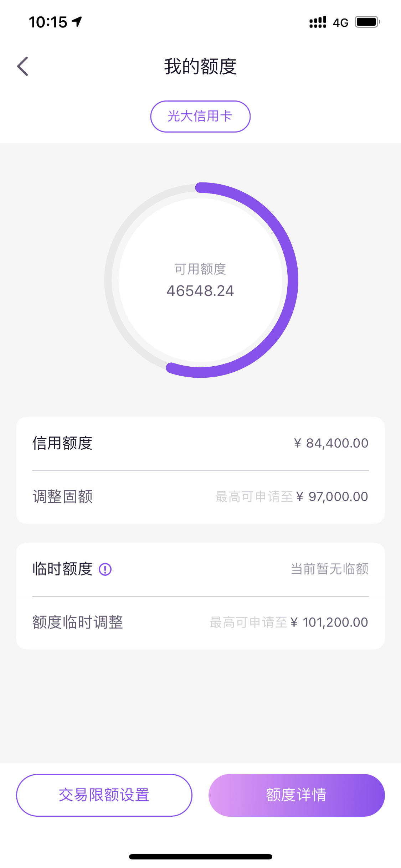Select the 光大信用卡 card selector pill
The width and height of the screenshot is (401, 868).
(x=200, y=117)
